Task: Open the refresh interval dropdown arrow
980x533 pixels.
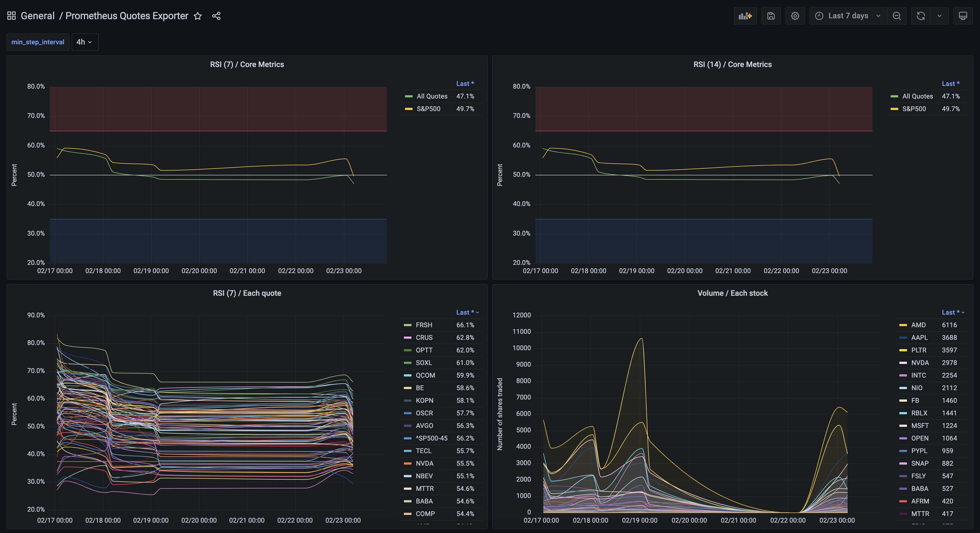Action: pos(939,16)
